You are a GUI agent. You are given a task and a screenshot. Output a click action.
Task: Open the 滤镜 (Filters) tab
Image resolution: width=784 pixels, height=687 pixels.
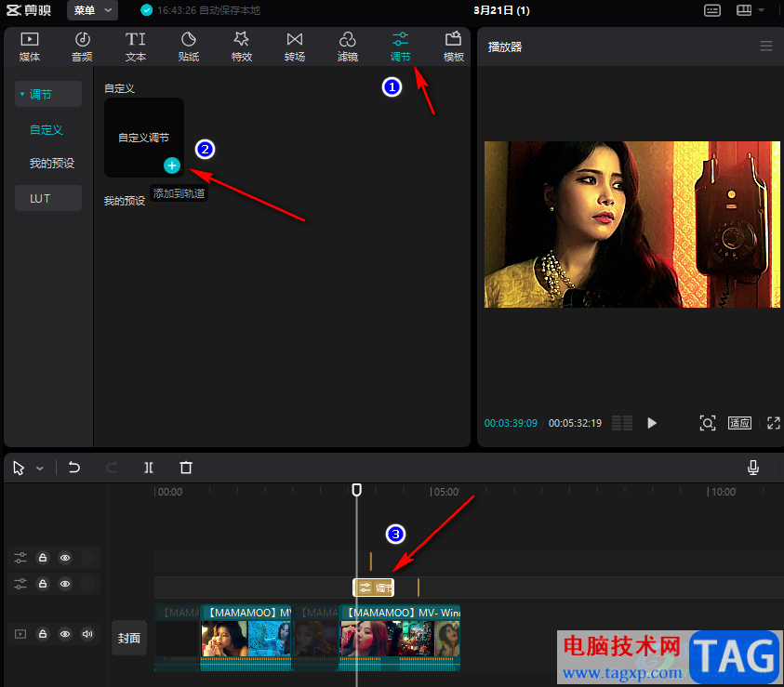[348, 46]
